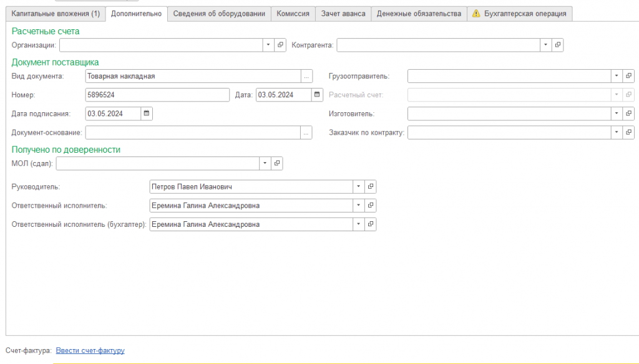Expand the Ответственный исполнитель (бухгалтер) dropdown

(x=359, y=224)
